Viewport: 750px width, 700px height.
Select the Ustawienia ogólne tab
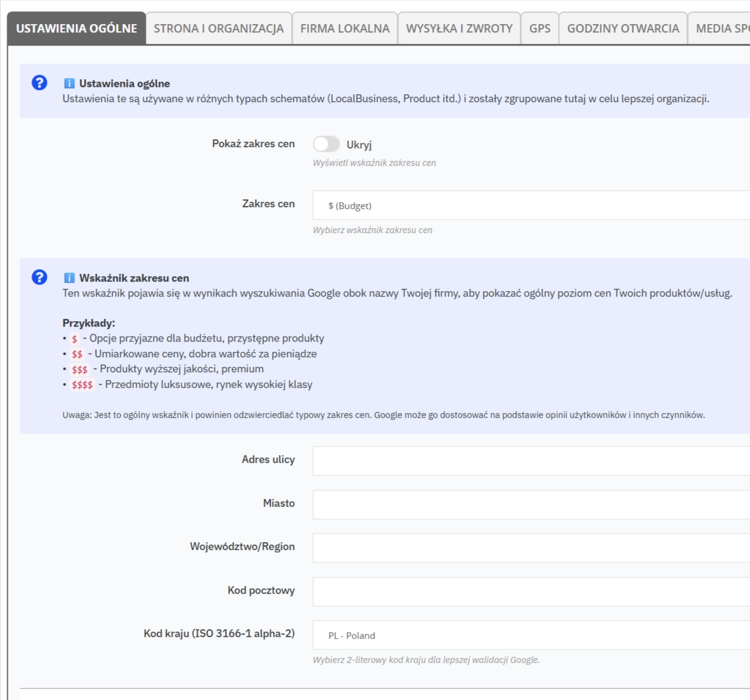(76, 28)
